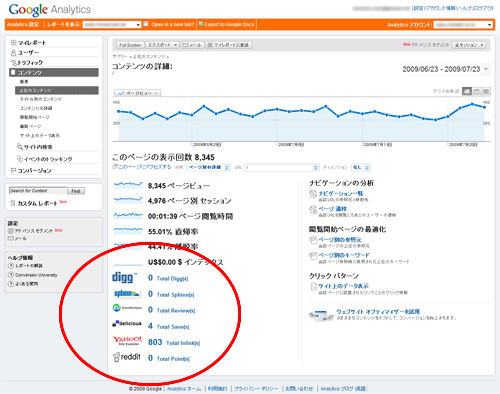The image size is (500, 394).
Task: Click the ウェブサイト オプティマイザー thumbnail icon
Action: (321, 315)
